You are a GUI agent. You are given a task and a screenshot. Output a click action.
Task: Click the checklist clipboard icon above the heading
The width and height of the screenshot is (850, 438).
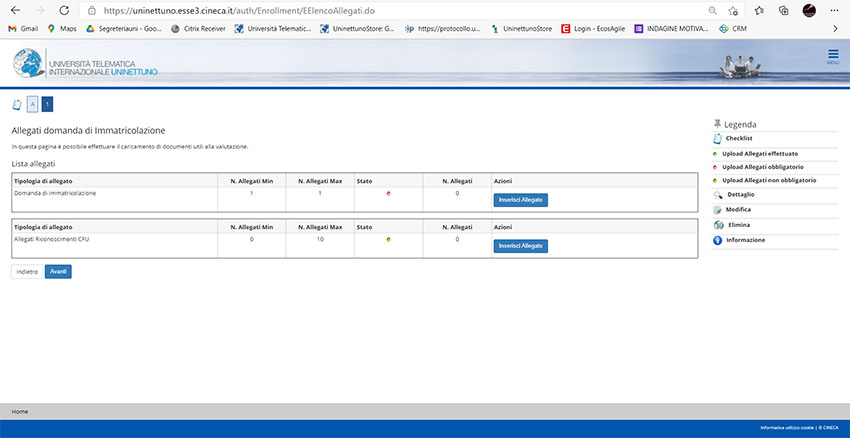click(x=16, y=104)
